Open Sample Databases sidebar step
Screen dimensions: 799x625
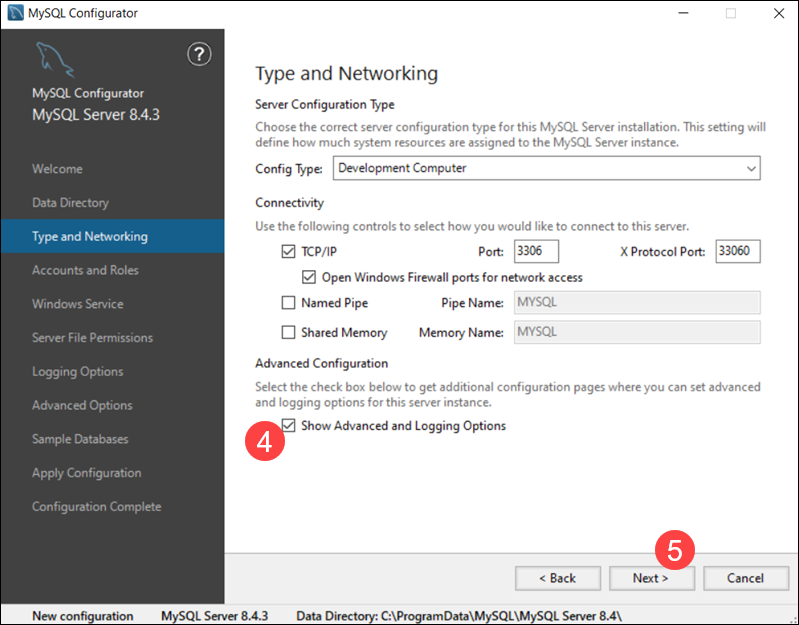click(x=81, y=439)
